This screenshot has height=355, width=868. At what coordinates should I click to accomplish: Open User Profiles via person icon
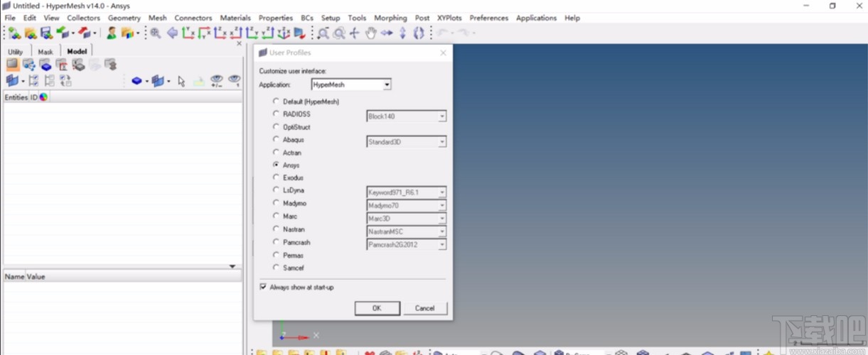[112, 33]
